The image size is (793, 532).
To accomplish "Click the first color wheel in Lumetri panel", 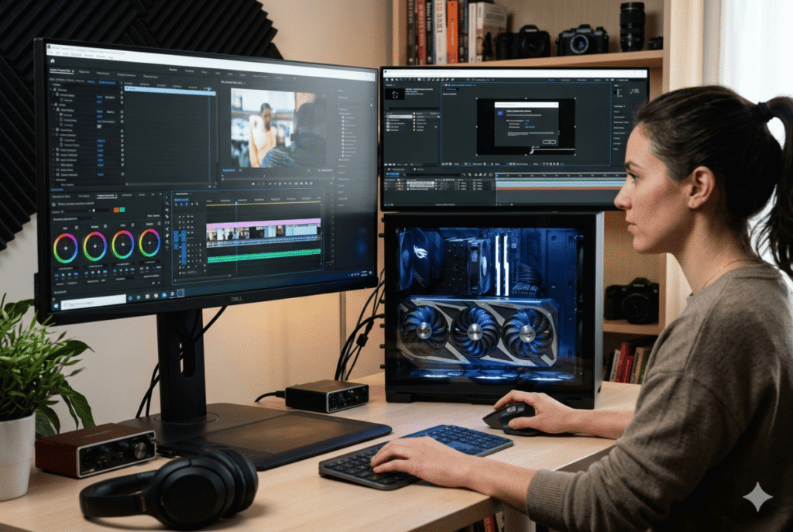I will (66, 247).
